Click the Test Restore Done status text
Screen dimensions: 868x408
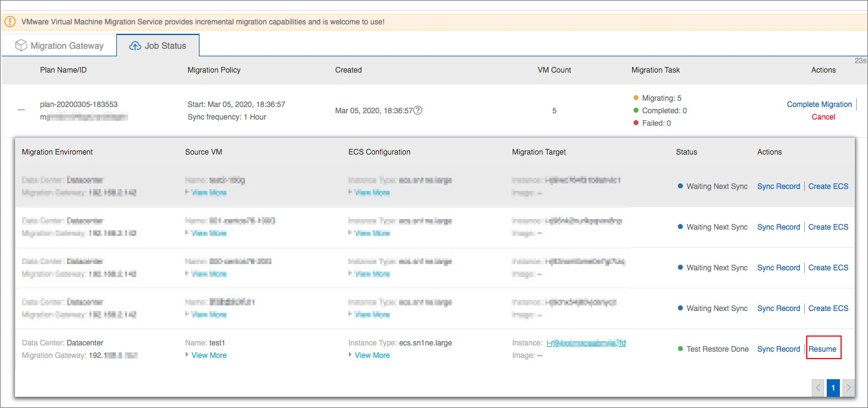pos(717,349)
